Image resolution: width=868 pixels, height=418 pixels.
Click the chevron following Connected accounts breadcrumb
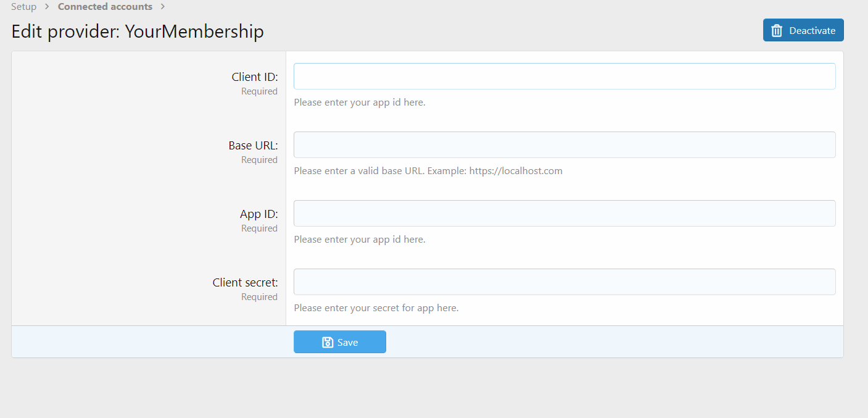(162, 7)
